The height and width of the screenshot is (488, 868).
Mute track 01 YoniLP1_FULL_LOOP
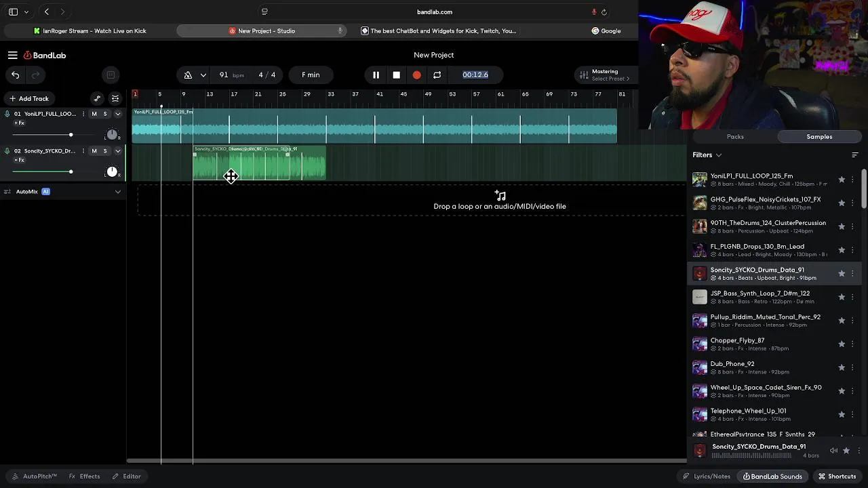tap(94, 114)
